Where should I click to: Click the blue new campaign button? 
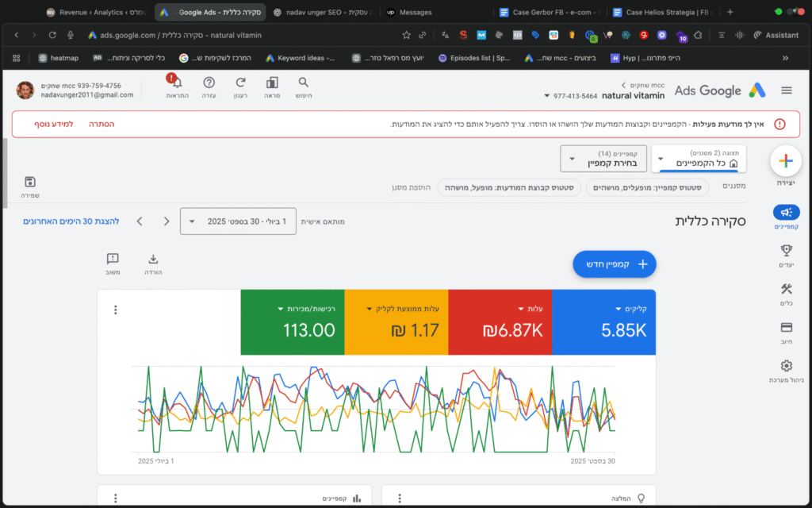tap(615, 264)
